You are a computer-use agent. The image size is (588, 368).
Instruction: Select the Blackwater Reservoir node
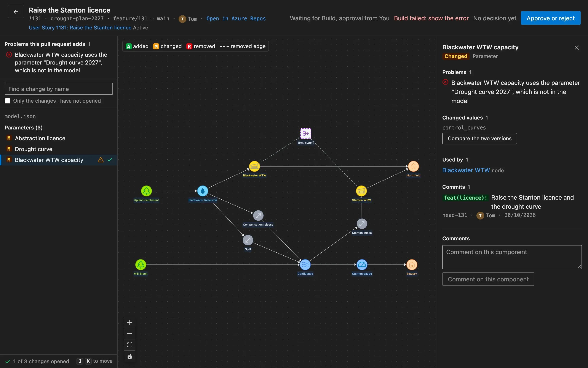tap(202, 191)
